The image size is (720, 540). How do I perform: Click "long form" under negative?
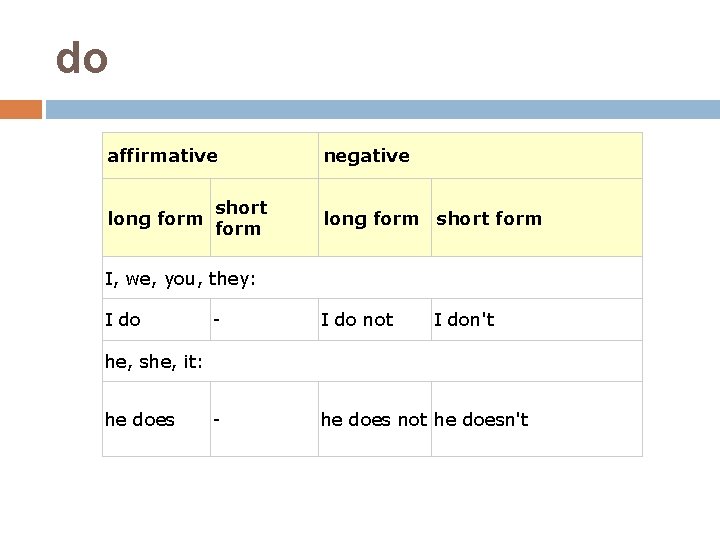[x=371, y=219]
